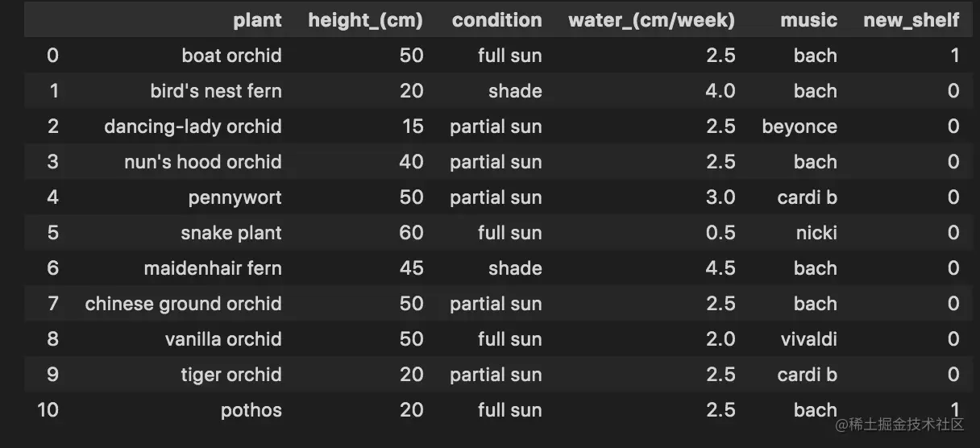
Task: Click the 'new_shelf' column header
Action: pos(911,20)
